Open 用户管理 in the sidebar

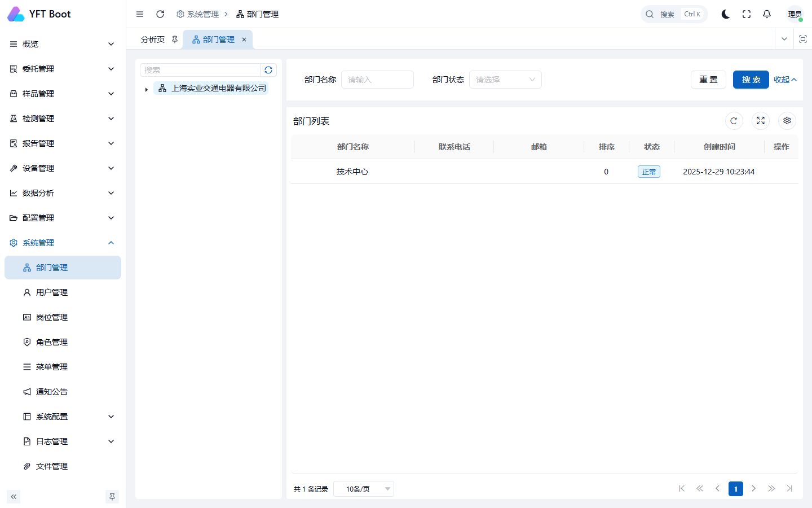point(63,292)
